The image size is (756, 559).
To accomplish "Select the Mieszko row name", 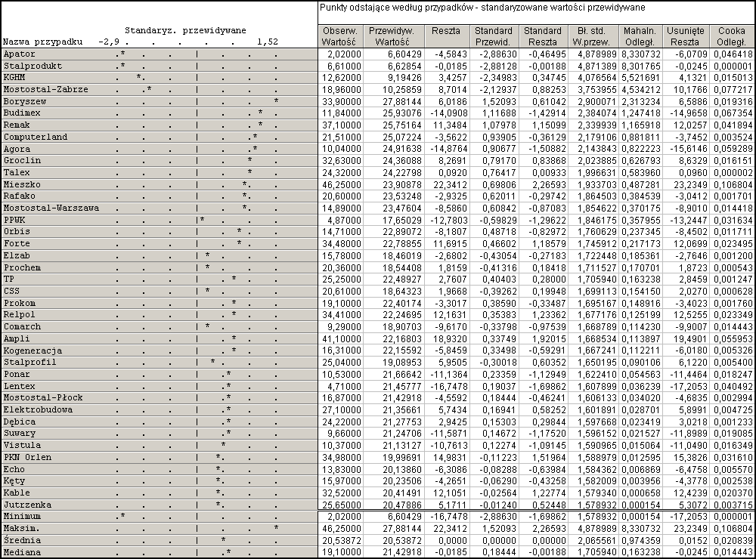I will point(22,185).
